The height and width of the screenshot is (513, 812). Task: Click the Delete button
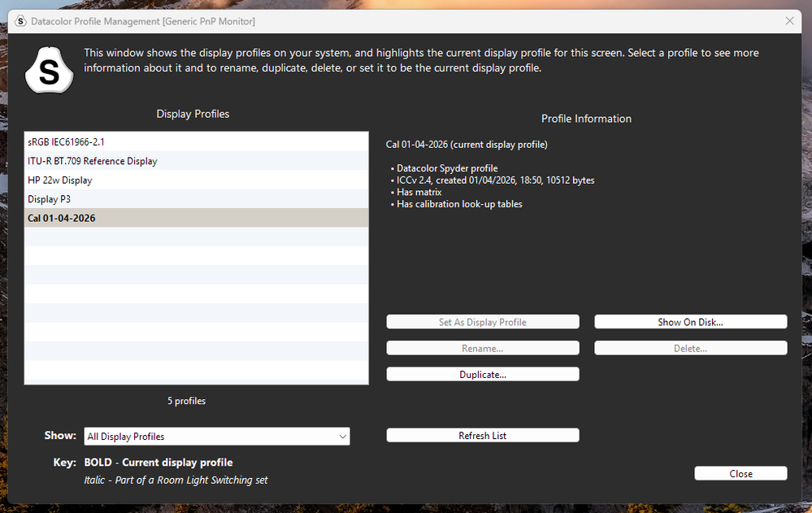690,348
